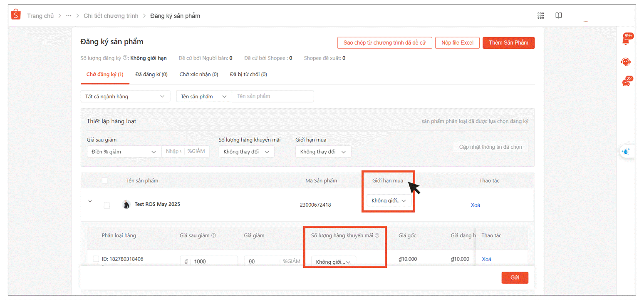Open the notifications bell icon
The image size is (644, 300).
point(625,41)
